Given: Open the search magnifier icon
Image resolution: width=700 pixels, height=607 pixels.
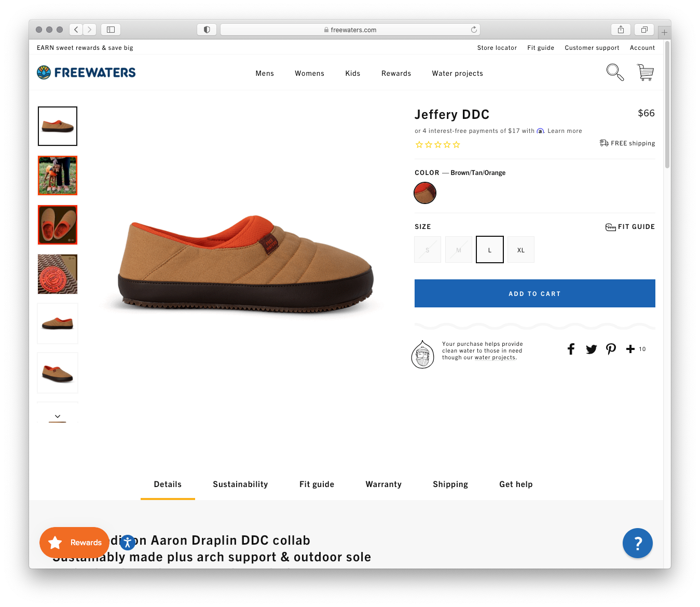Looking at the screenshot, I should tap(615, 72).
